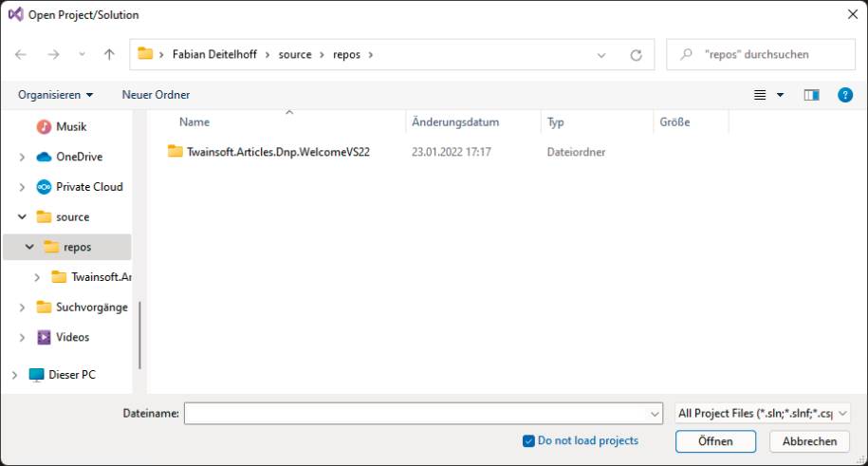Click the Abbrechen button
Viewport: 868px width, 466px height.
click(x=809, y=441)
